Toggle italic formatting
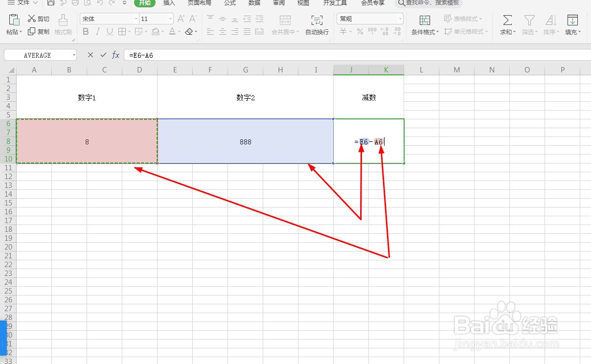 pyautogui.click(x=98, y=31)
